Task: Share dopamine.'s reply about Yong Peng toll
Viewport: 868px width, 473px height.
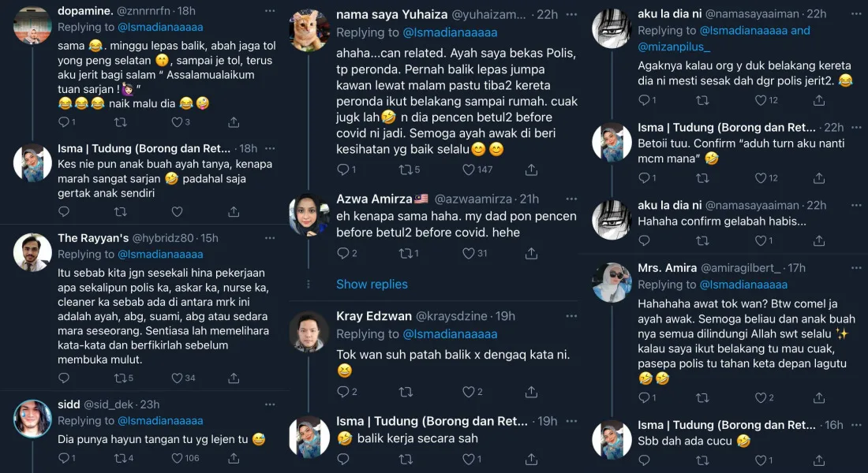Action: (234, 122)
